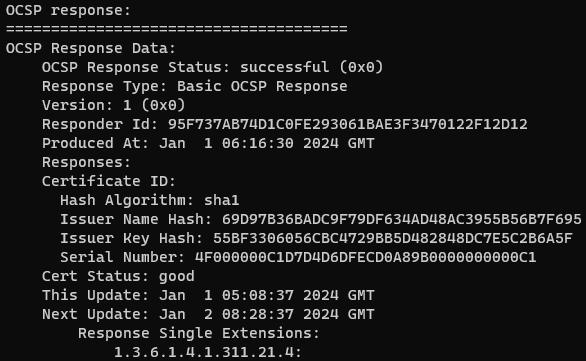
Task: Click the OID 1.3.6.1.4.1.311.21.4 text
Action: pyautogui.click(x=208, y=352)
